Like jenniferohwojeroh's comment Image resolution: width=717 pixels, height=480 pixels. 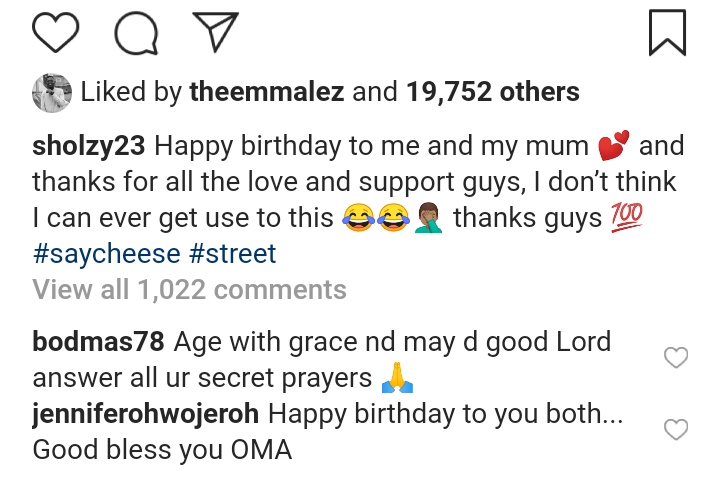click(x=677, y=429)
